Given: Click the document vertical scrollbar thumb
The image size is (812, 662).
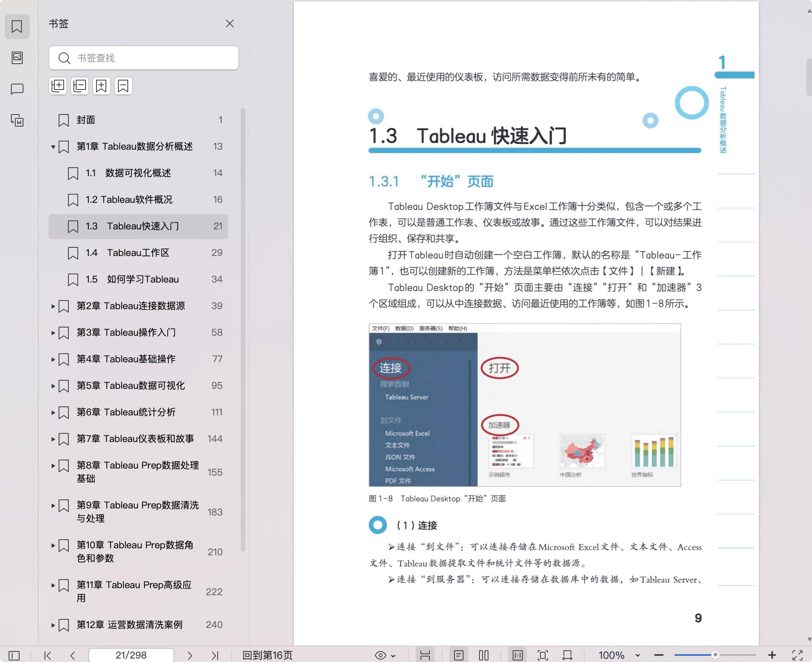Looking at the screenshot, I should (809, 77).
